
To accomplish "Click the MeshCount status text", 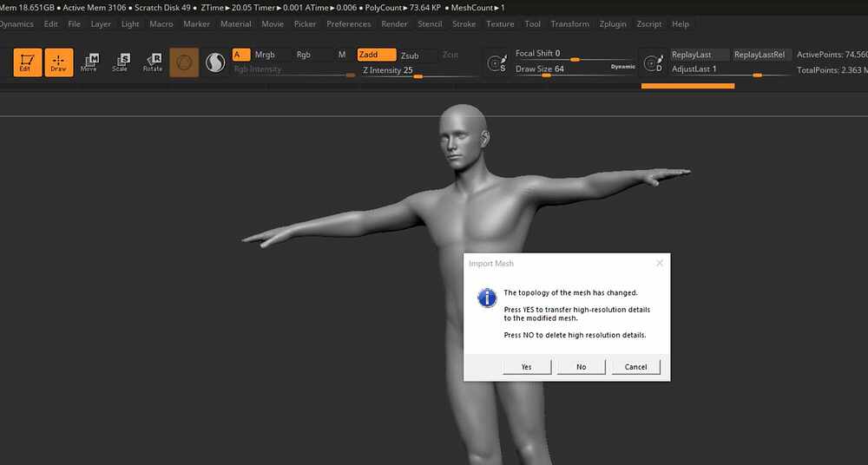I will coord(477,8).
